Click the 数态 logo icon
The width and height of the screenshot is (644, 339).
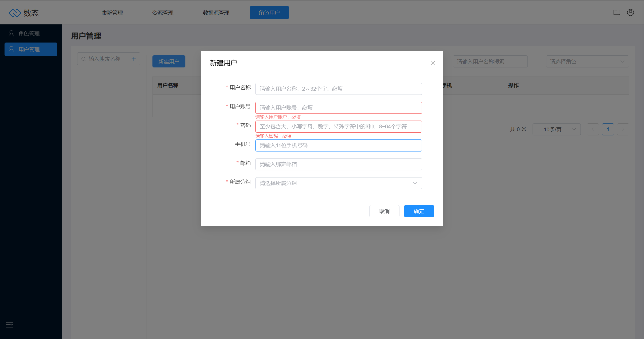15,13
